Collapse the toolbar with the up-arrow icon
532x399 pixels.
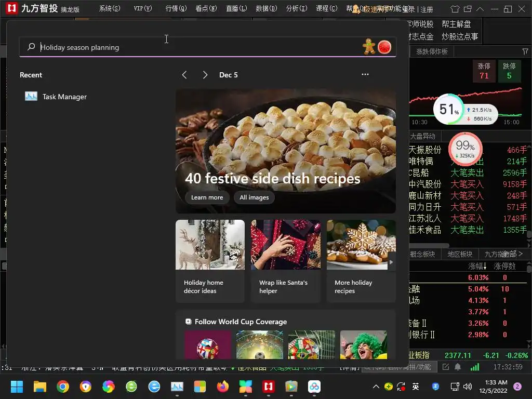(480, 9)
